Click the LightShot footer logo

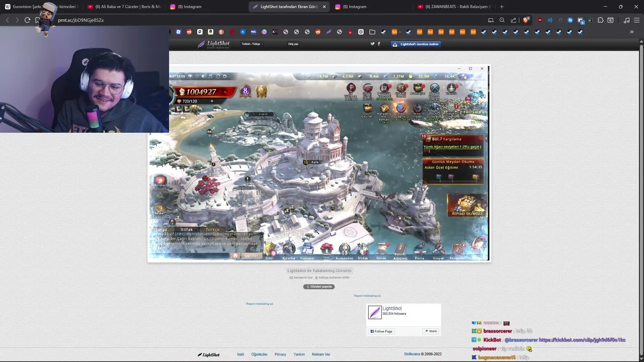click(208, 354)
